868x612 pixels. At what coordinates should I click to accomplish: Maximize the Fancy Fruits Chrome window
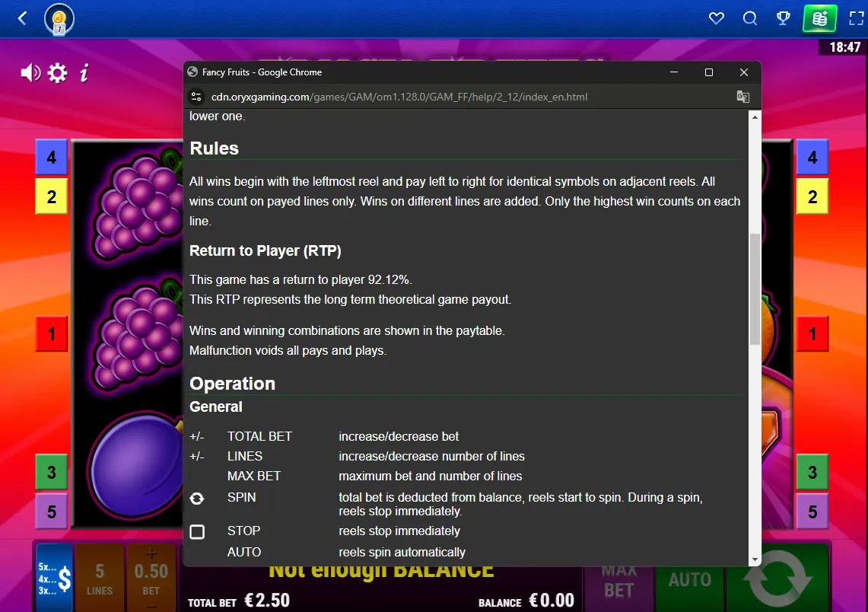click(x=708, y=72)
